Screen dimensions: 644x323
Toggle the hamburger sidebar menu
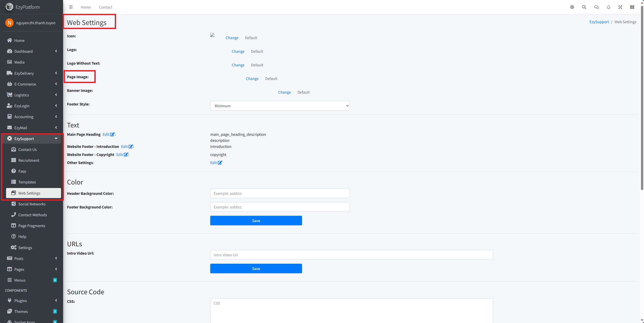pos(71,7)
